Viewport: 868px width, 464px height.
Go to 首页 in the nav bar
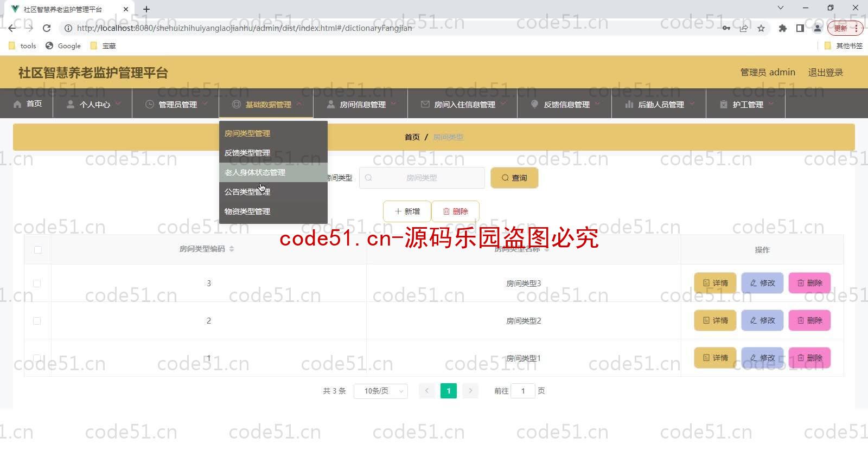coord(27,104)
